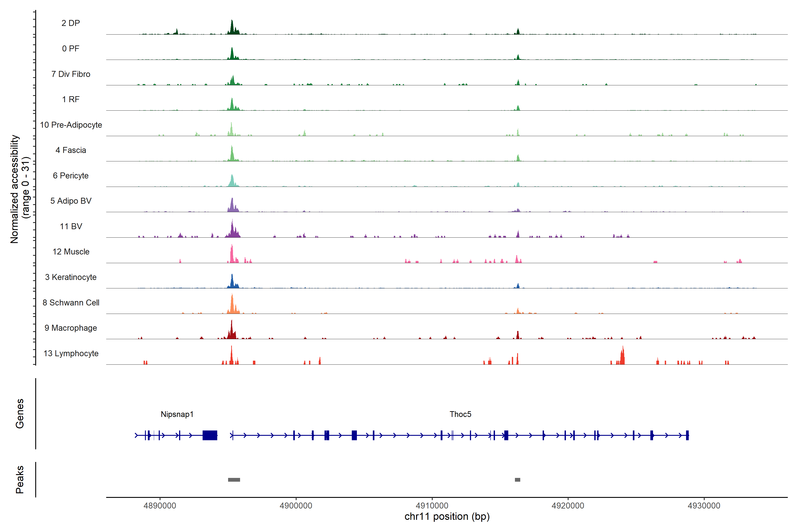The width and height of the screenshot is (798, 532).
Task: Click the 3 Keratinocyte track label
Action: tap(71, 277)
